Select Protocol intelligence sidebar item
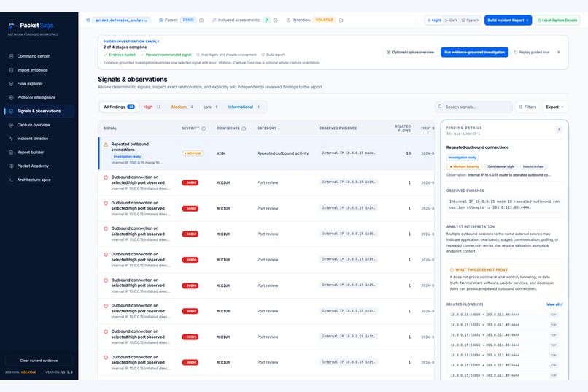Image resolution: width=588 pixels, height=392 pixels. pos(39,98)
